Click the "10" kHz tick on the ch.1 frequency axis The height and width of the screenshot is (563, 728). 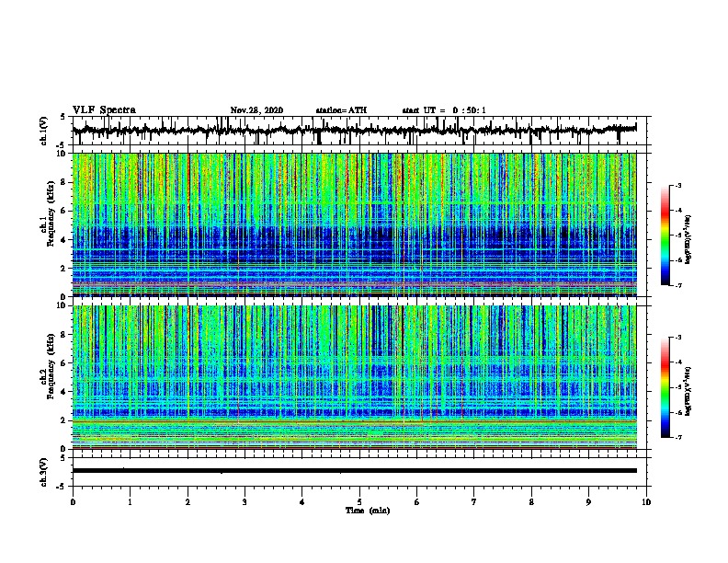pyautogui.click(x=63, y=154)
